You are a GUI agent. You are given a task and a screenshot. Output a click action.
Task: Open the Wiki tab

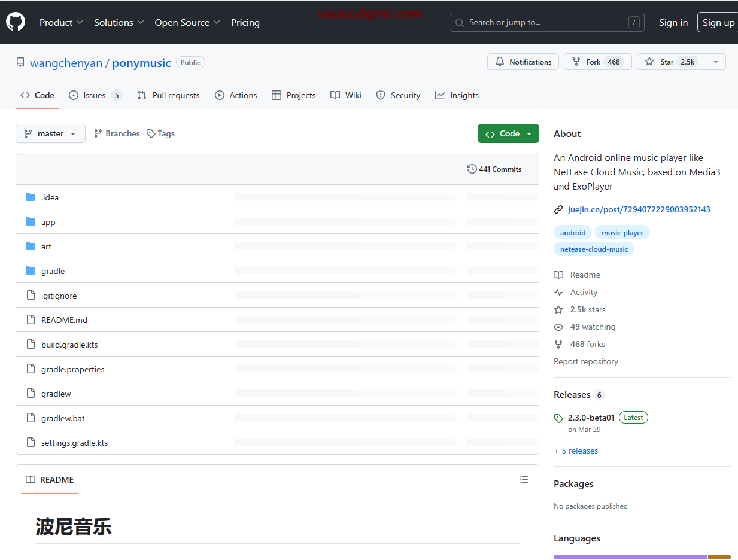pos(346,95)
